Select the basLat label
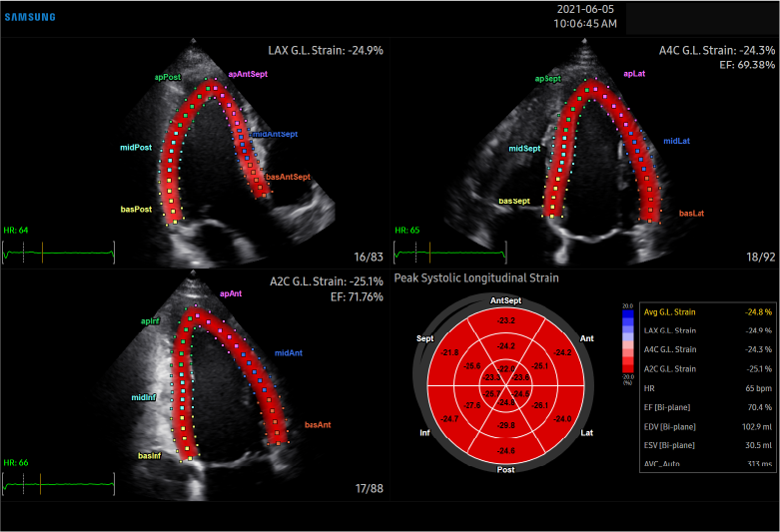Image resolution: width=780 pixels, height=532 pixels. tap(691, 214)
